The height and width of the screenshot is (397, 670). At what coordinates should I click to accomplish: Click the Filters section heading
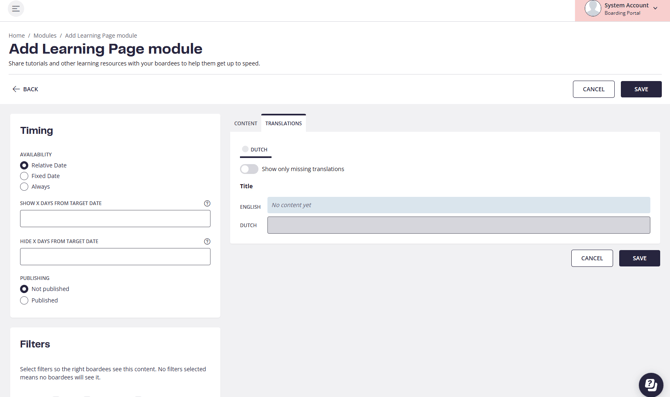click(35, 344)
